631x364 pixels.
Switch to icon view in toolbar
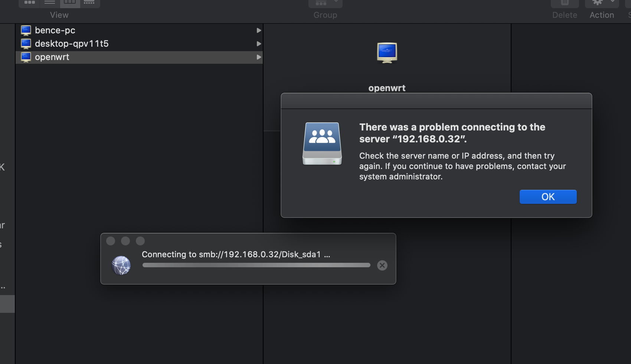point(30,3)
